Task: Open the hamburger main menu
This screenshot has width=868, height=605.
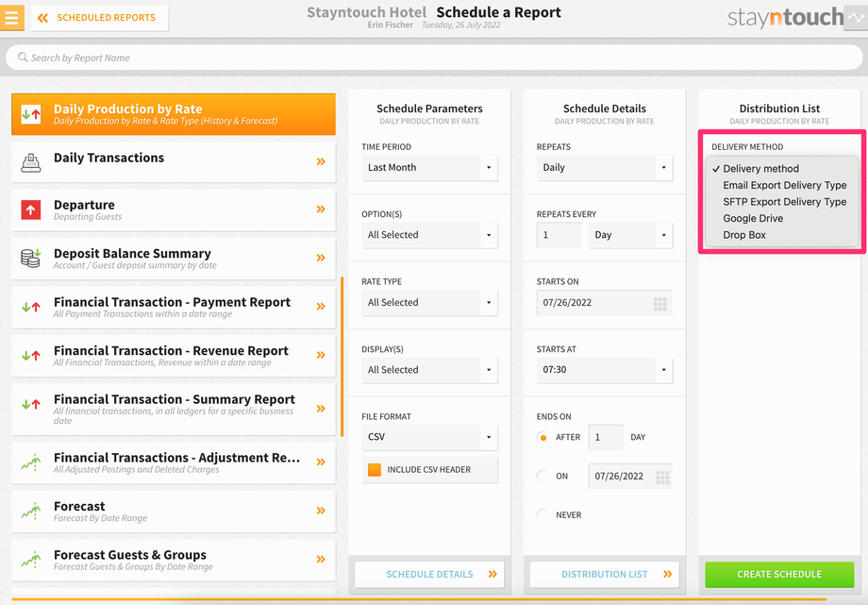Action: [x=11, y=17]
